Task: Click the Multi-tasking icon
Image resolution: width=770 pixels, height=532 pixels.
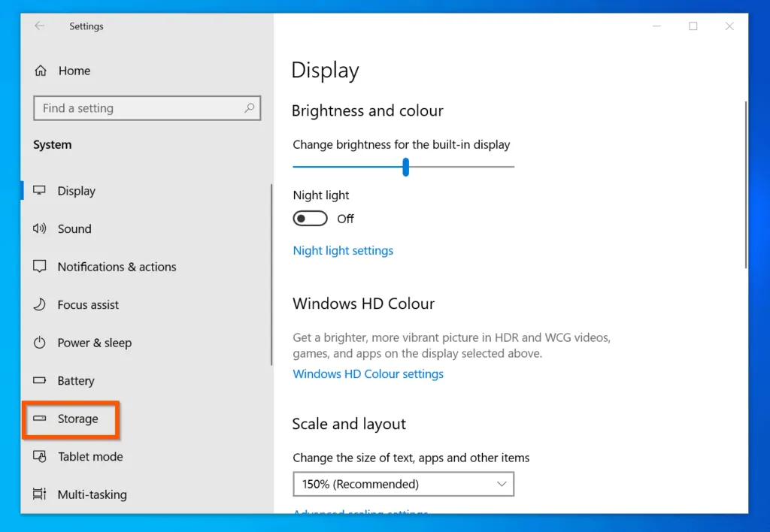Action: [39, 494]
